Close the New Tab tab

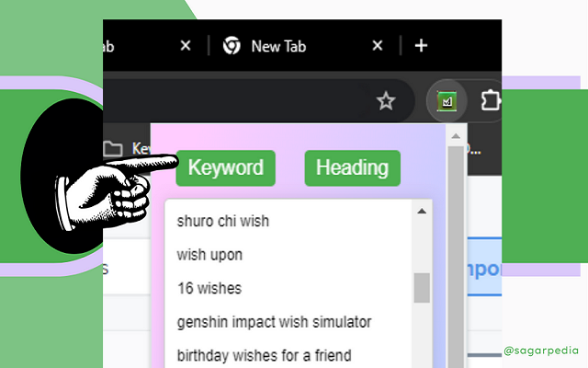point(378,46)
